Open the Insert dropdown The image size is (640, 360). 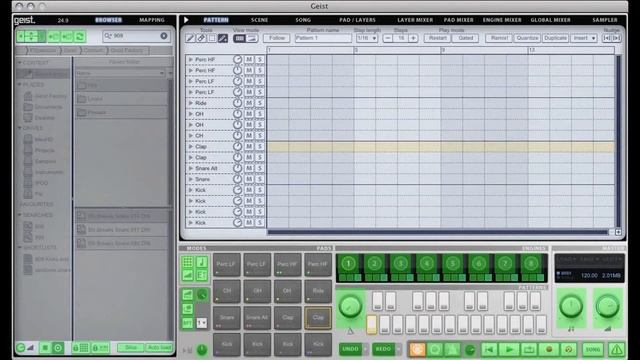584,38
